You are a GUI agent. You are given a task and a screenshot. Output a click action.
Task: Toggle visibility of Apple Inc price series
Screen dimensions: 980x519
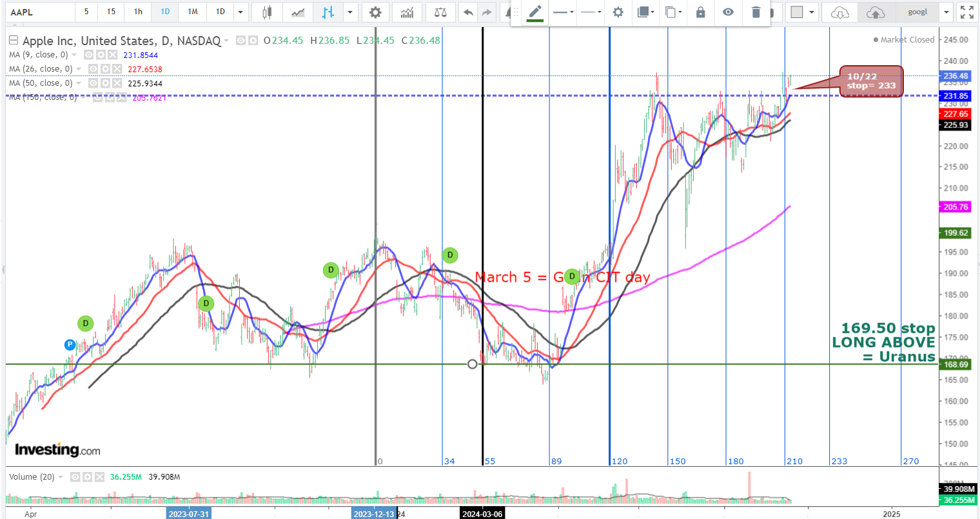point(241,41)
